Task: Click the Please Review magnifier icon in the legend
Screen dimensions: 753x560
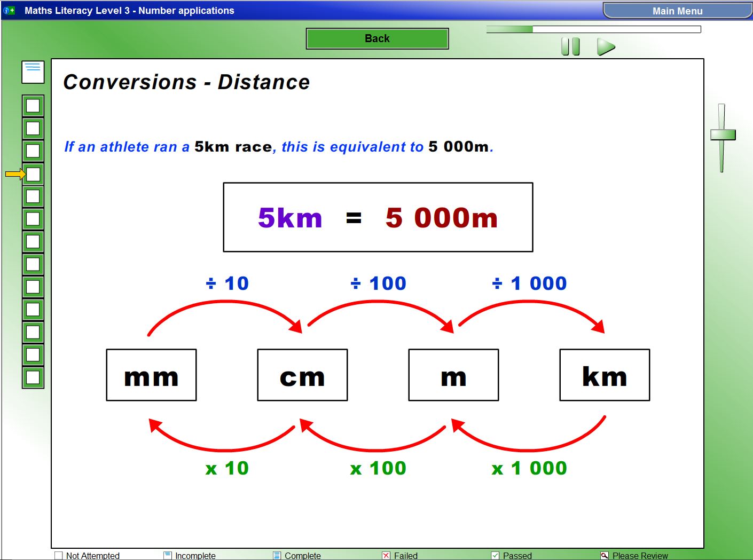Action: click(605, 555)
